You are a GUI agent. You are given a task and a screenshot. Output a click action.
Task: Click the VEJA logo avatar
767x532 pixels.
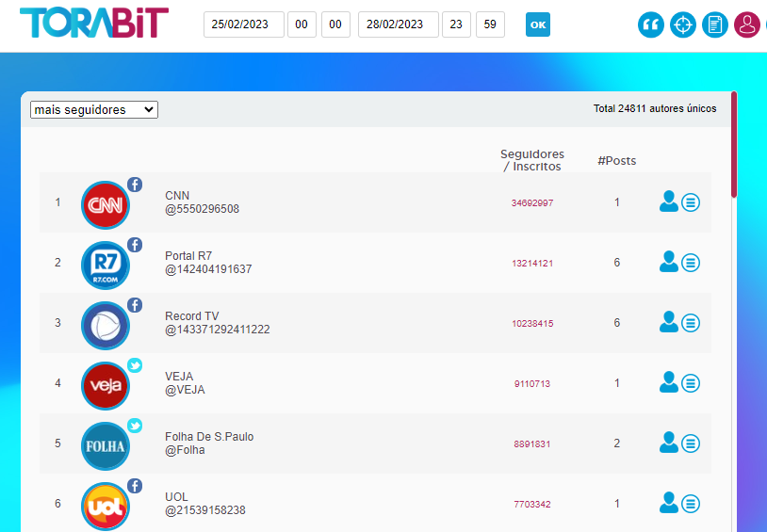106,386
